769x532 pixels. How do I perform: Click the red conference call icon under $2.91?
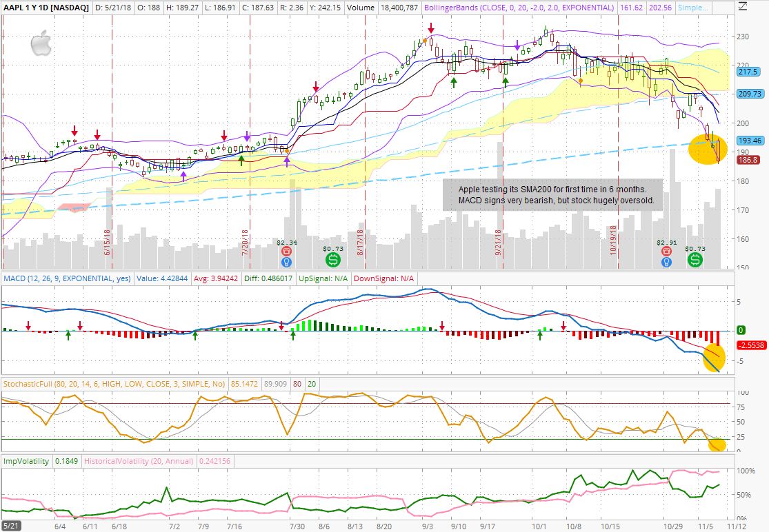tap(666, 252)
